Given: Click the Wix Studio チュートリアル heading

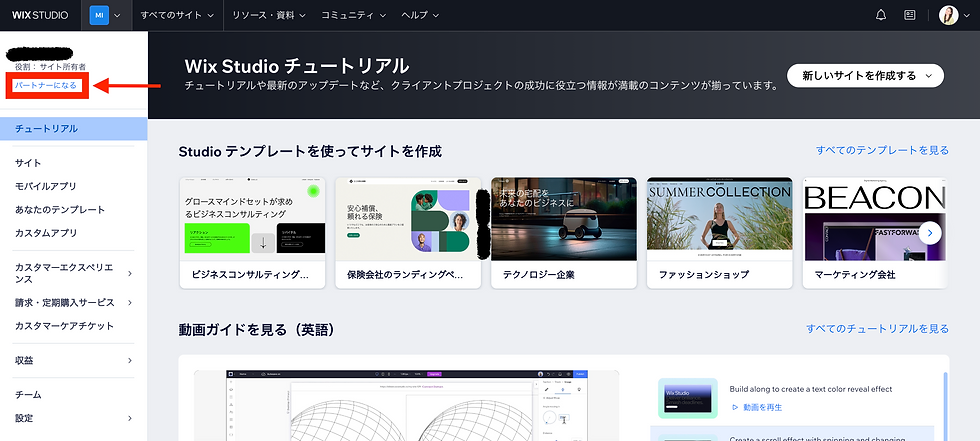Looking at the screenshot, I should pos(297,66).
